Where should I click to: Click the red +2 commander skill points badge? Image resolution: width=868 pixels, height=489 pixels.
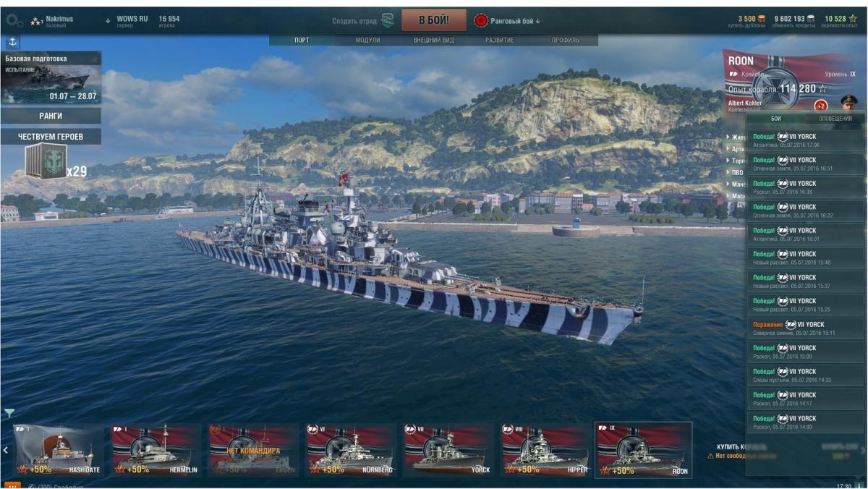821,106
